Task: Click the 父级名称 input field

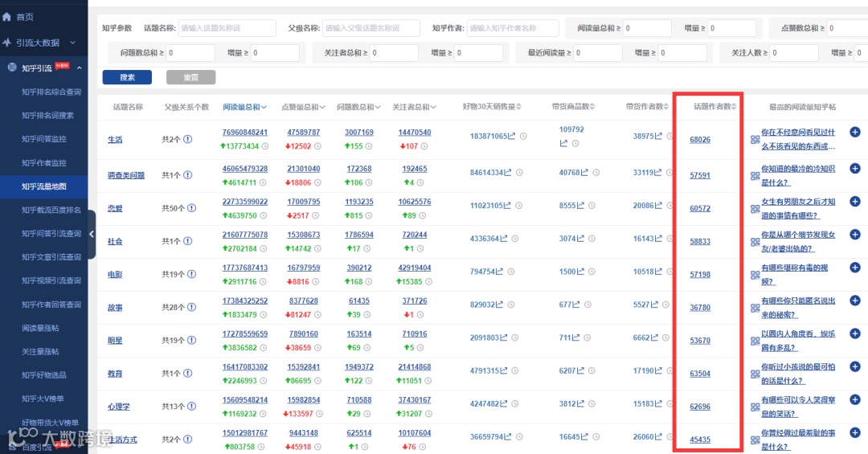Action: coord(371,28)
